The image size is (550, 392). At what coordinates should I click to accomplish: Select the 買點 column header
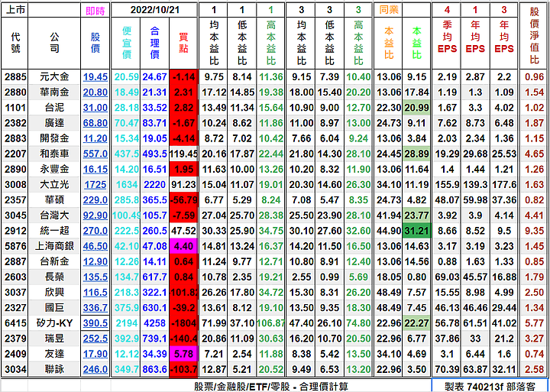(183, 43)
